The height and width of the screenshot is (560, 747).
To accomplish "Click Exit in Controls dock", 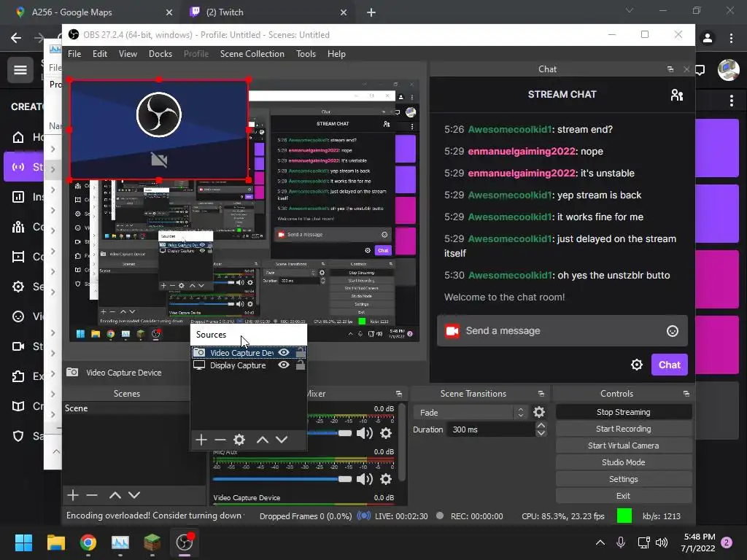I will click(623, 496).
